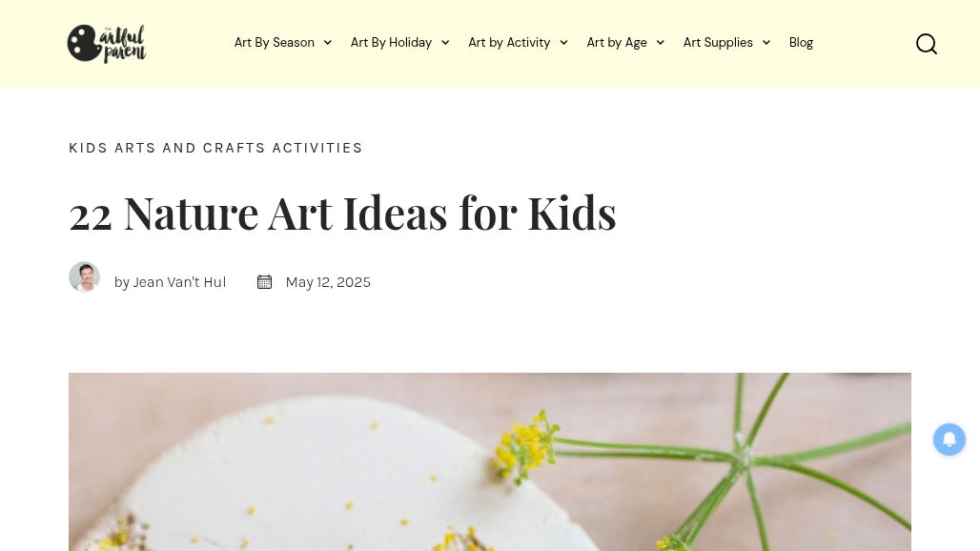The width and height of the screenshot is (980, 551).
Task: Expand the Art Supplies chevron
Action: (766, 43)
